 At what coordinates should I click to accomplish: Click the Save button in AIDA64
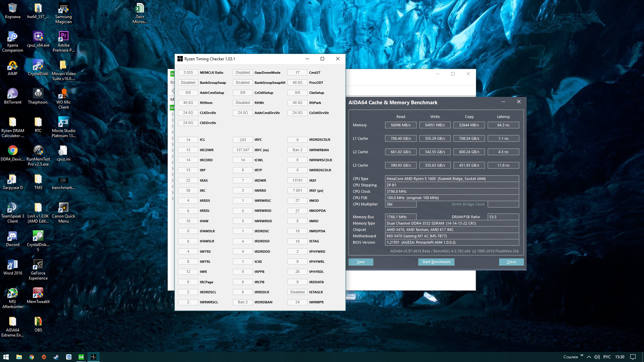click(361, 262)
